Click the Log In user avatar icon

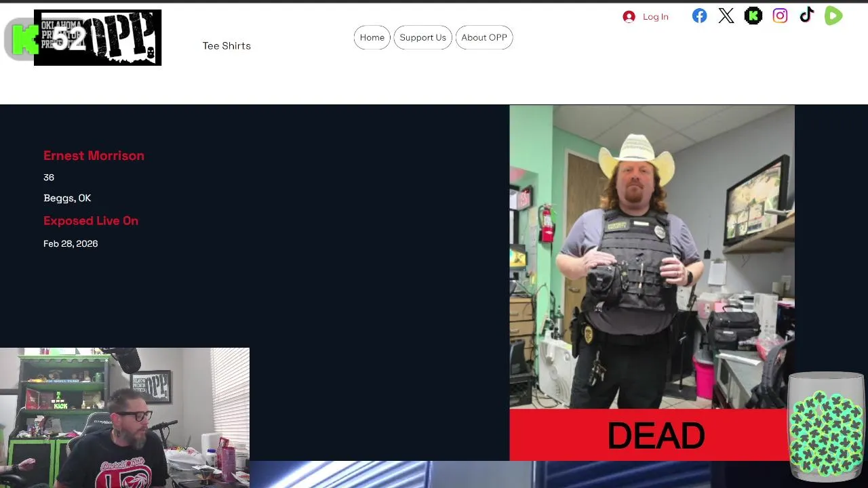tap(629, 17)
